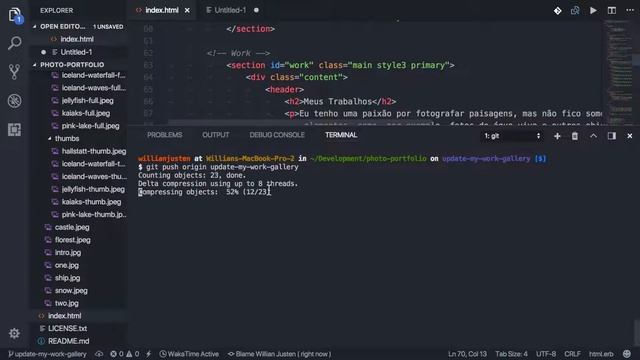Open the Explorer view icon
This screenshot has width=640, height=360.
pyautogui.click(x=15, y=15)
